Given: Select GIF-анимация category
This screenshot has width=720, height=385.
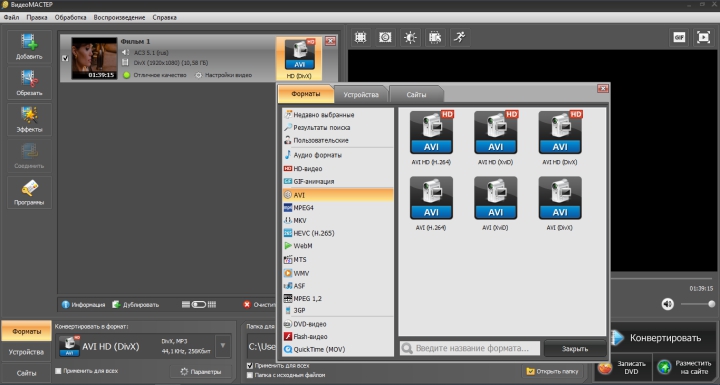Looking at the screenshot, I should tap(338, 181).
